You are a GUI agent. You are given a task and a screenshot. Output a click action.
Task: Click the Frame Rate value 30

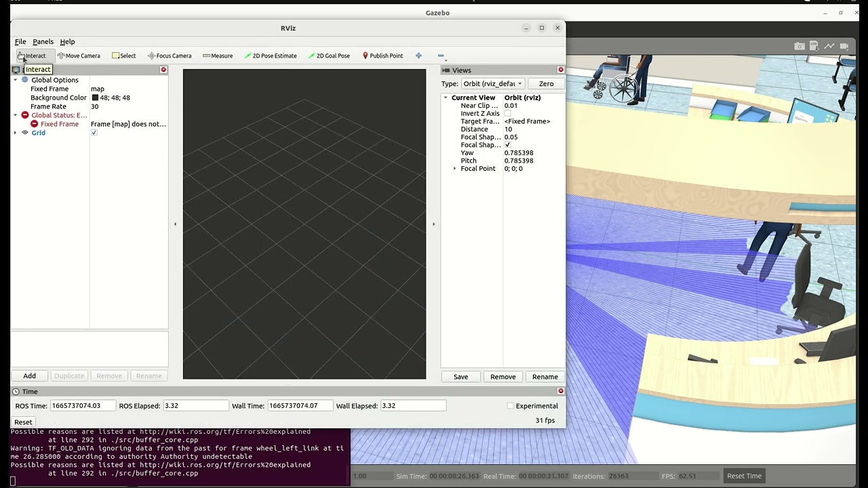(x=94, y=106)
